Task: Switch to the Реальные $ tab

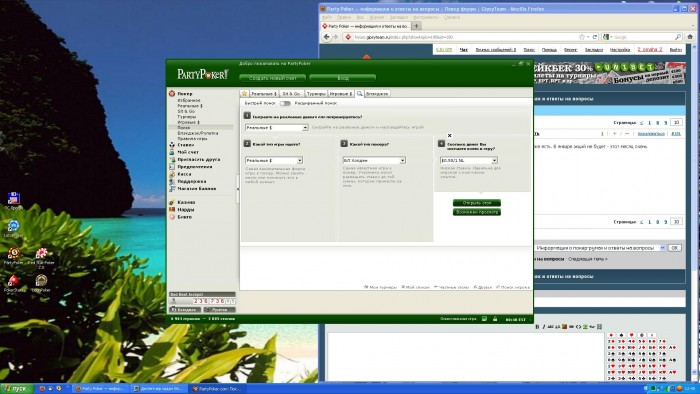Action: coord(263,94)
